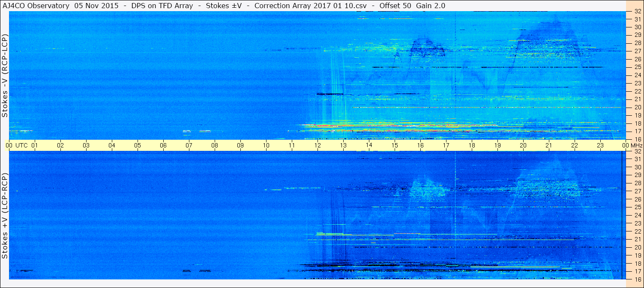Select the 13 hour marker on the time axis

[x=343, y=145]
